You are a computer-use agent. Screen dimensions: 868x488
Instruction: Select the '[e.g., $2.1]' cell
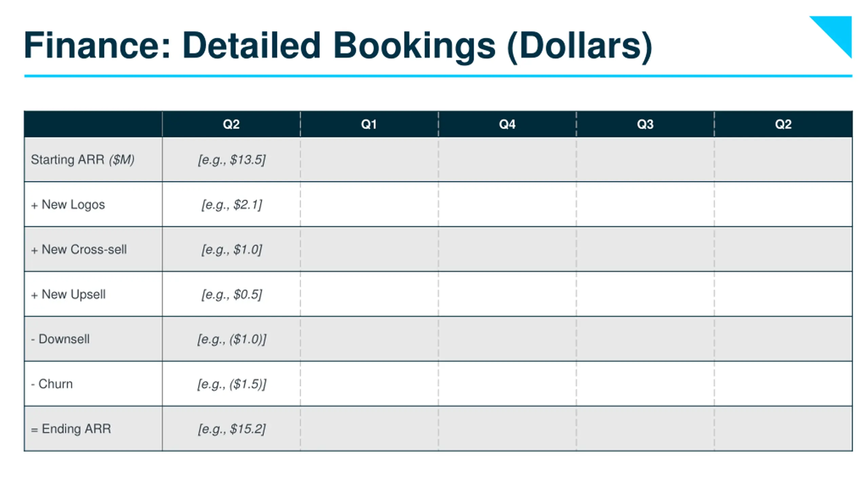232,205
